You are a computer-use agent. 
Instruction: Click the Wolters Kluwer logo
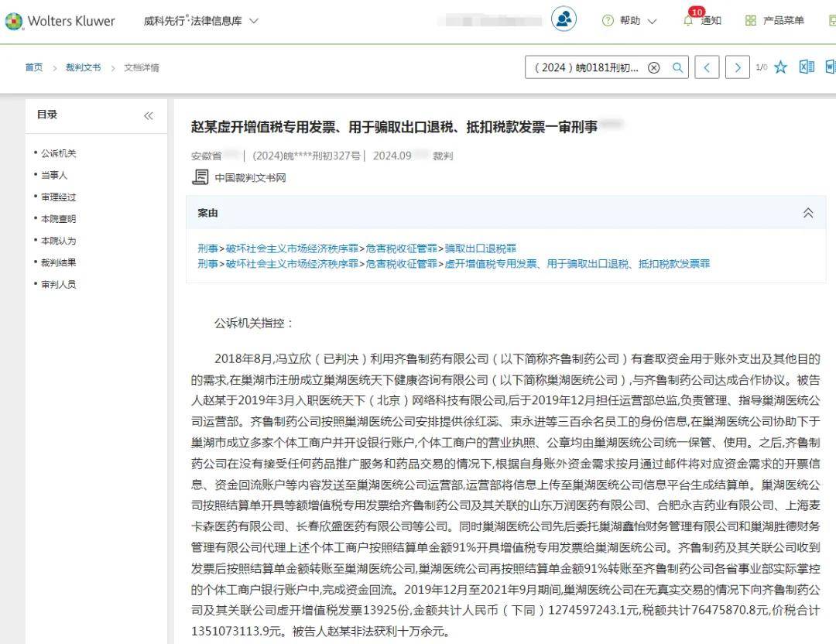point(60,21)
